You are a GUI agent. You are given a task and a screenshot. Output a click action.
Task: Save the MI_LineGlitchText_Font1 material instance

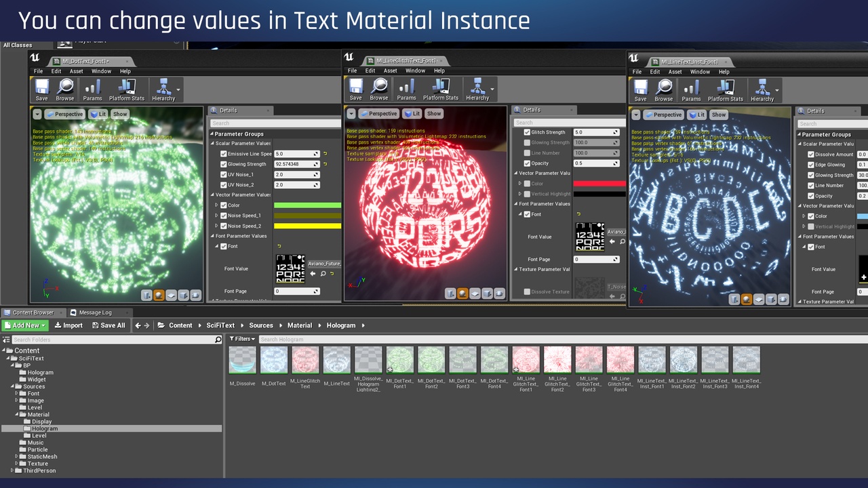355,89
